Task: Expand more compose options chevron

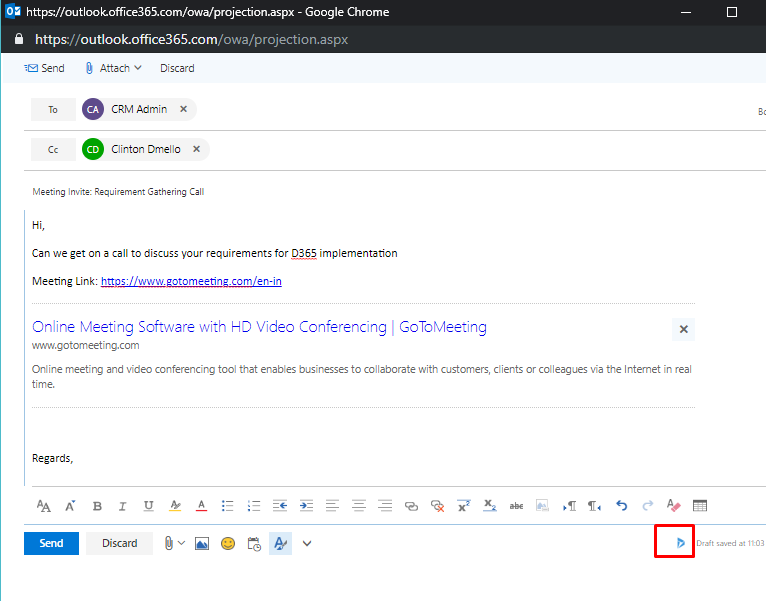Action: click(x=307, y=543)
